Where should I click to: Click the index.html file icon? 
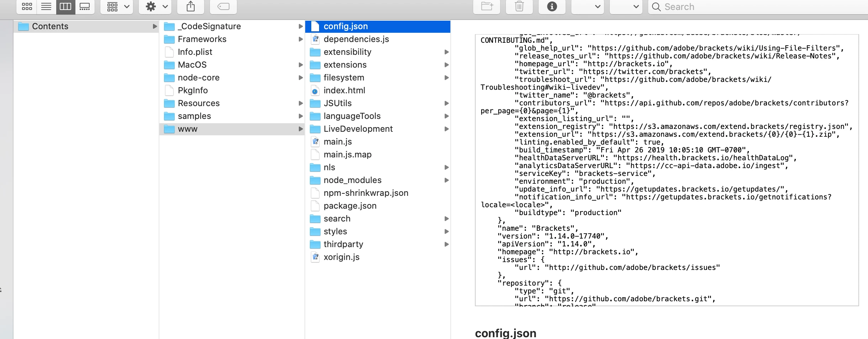315,90
